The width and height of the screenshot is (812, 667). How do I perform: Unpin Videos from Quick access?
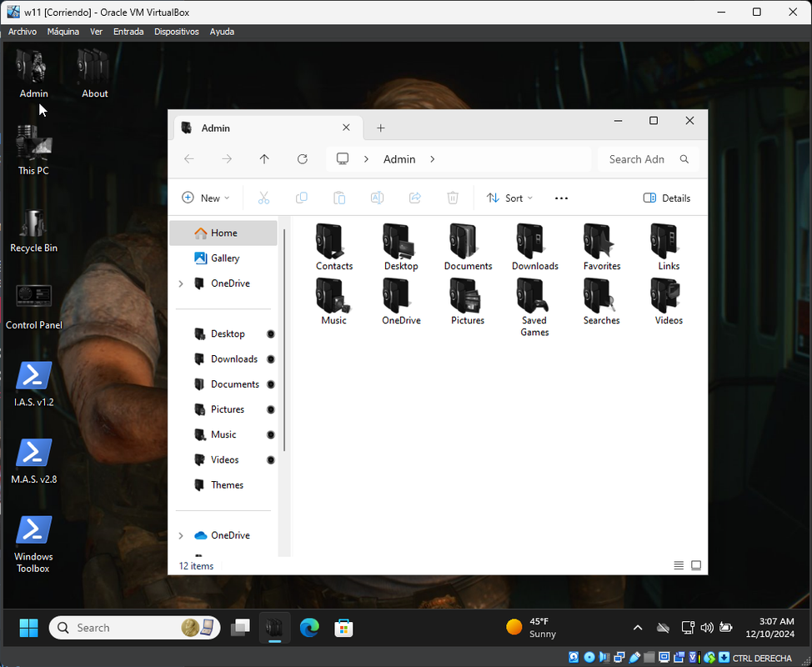point(270,460)
